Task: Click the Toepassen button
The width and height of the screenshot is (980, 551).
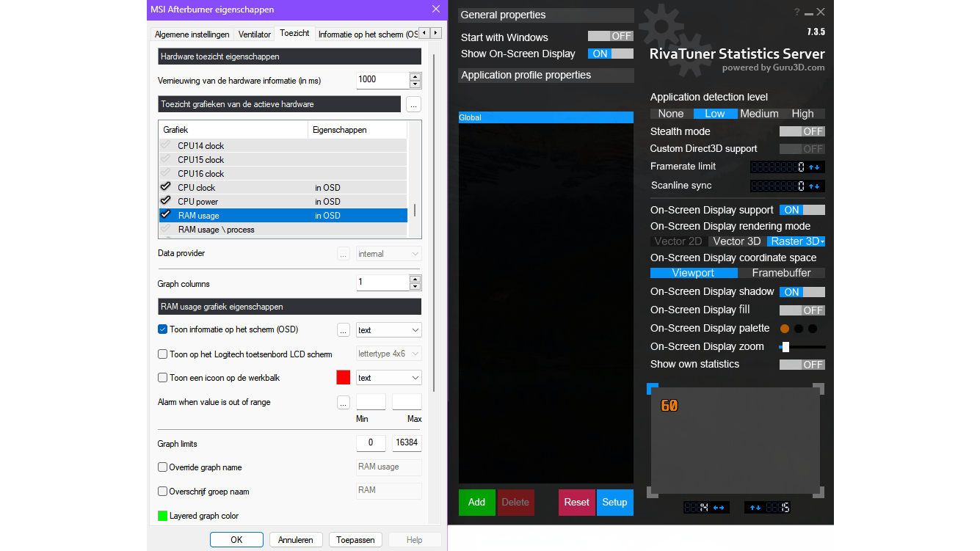Action: [356, 540]
